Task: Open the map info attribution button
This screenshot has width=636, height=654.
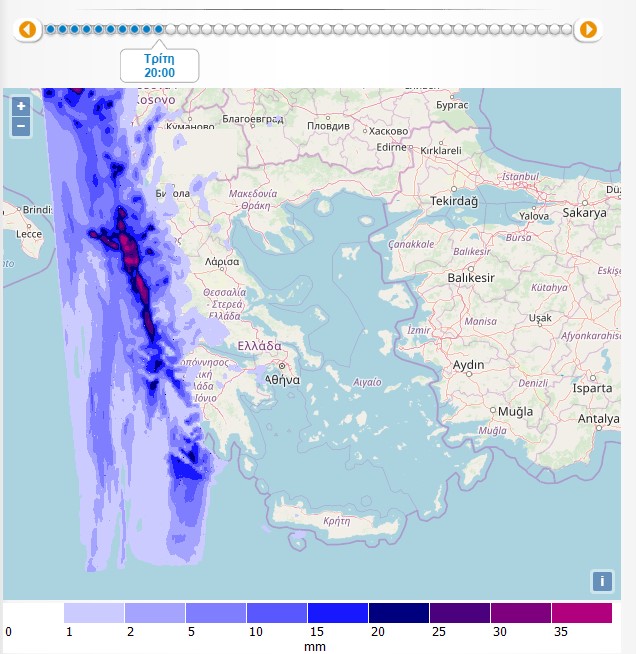Action: click(602, 581)
